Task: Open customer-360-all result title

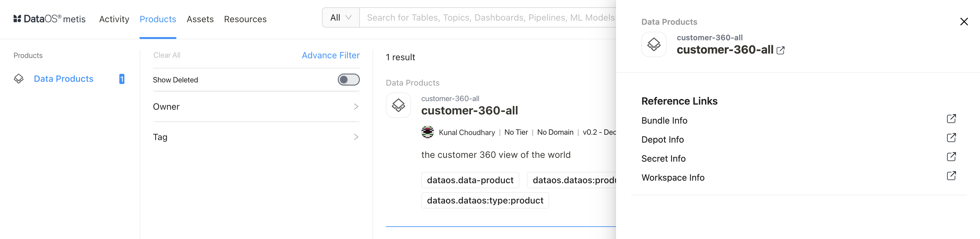Action: (469, 111)
